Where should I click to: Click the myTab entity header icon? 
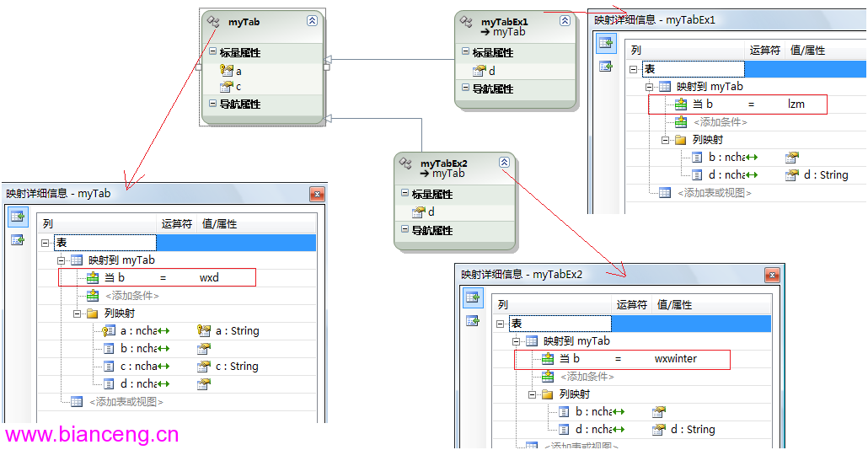click(x=213, y=22)
